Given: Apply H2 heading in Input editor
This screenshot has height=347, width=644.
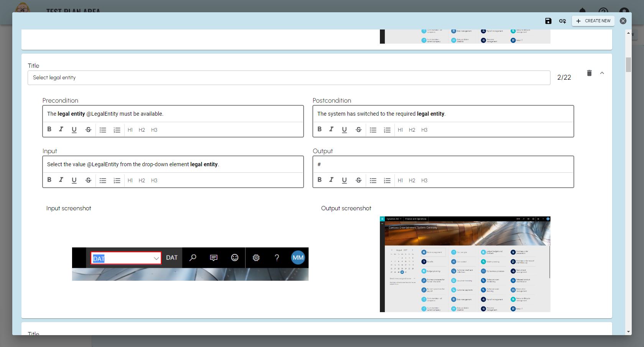Looking at the screenshot, I should (x=142, y=180).
